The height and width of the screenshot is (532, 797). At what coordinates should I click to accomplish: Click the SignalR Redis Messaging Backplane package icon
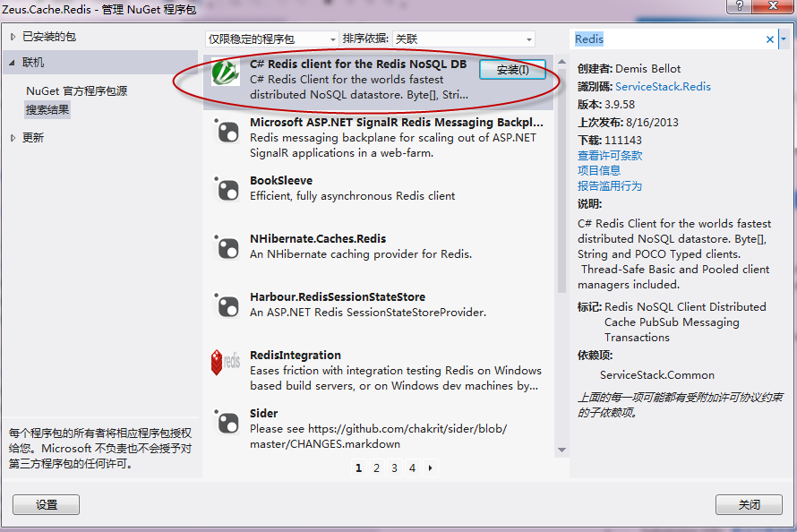226,132
